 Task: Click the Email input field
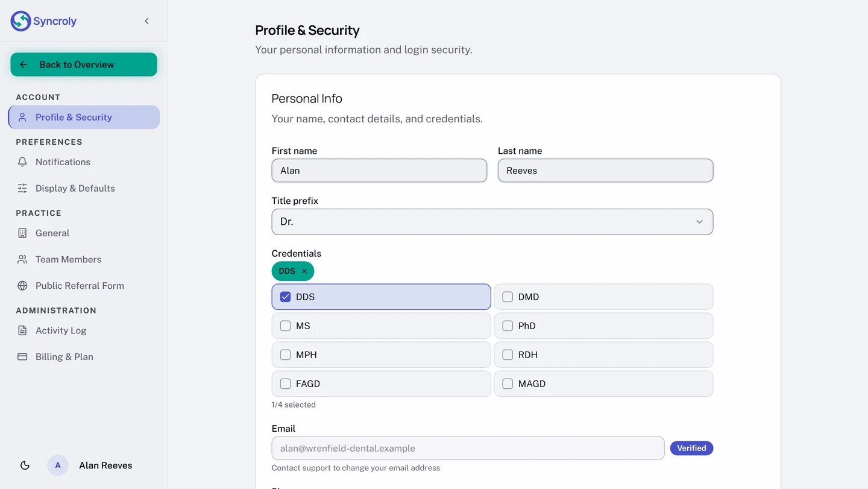click(x=468, y=449)
